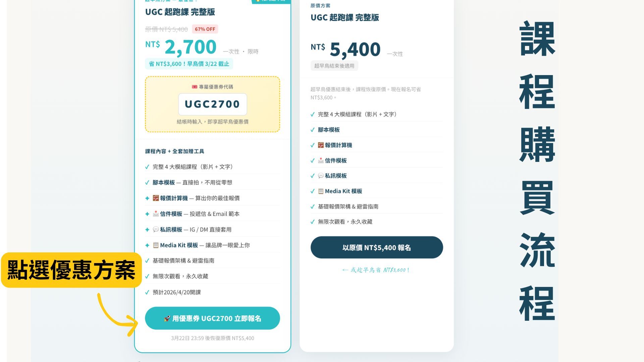Click the abacus icon beside 報價計算機 in left plan
This screenshot has width=644, height=362.
[x=156, y=198]
